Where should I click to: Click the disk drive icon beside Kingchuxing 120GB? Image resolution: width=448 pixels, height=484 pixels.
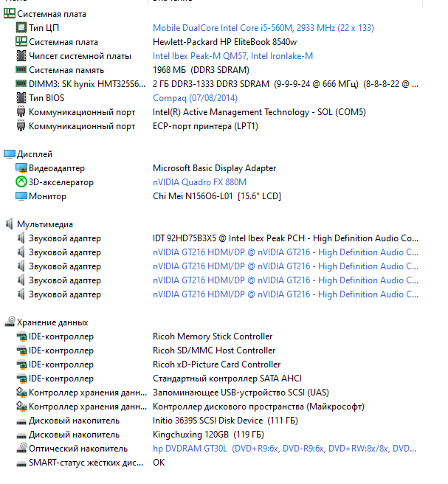tap(21, 435)
